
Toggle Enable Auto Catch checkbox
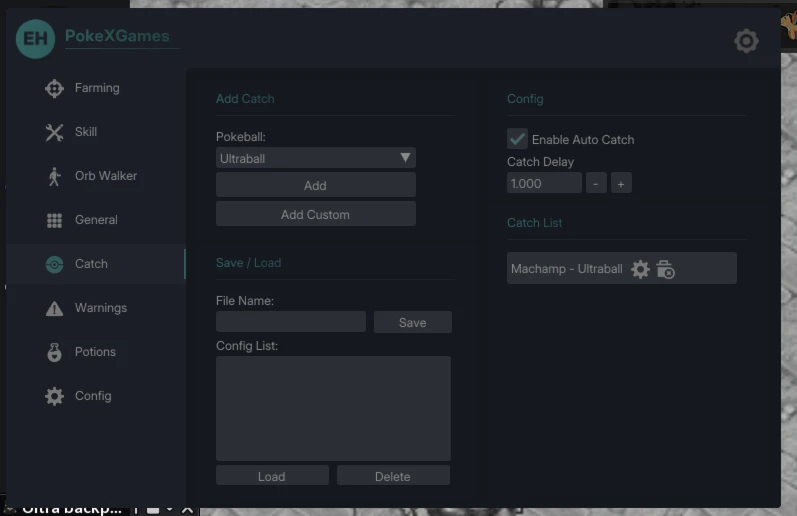pyautogui.click(x=517, y=139)
